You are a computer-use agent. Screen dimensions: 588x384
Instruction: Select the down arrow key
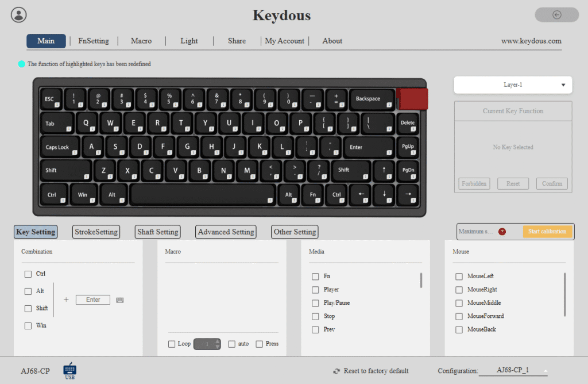(x=384, y=194)
